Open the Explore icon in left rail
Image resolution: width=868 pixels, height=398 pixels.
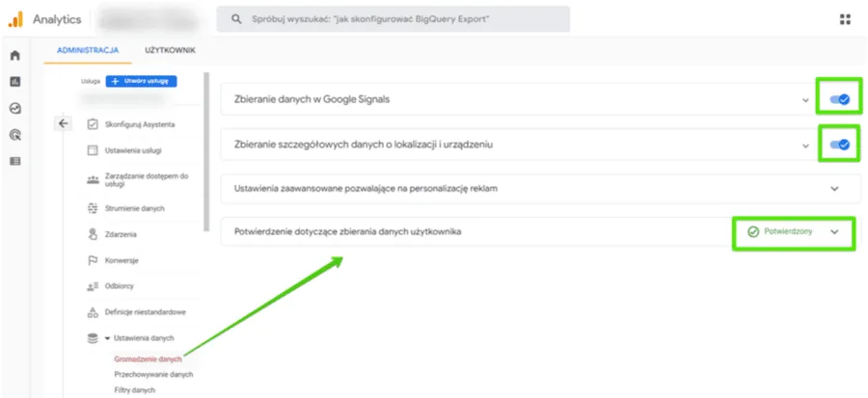[15, 108]
